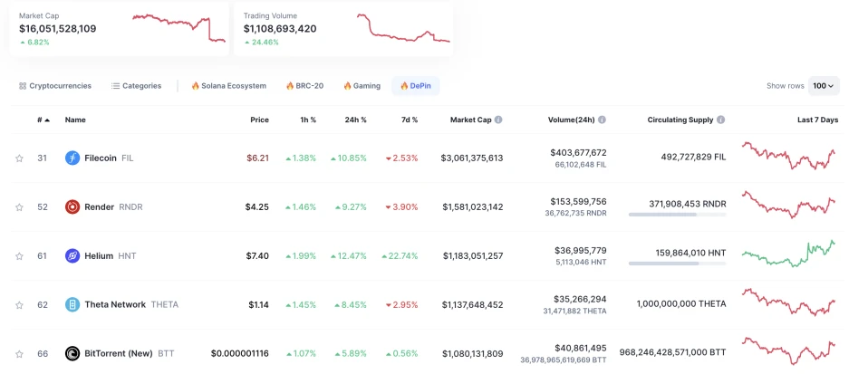The image size is (868, 374).
Task: Sort the table by the 24h % column
Action: (x=355, y=120)
